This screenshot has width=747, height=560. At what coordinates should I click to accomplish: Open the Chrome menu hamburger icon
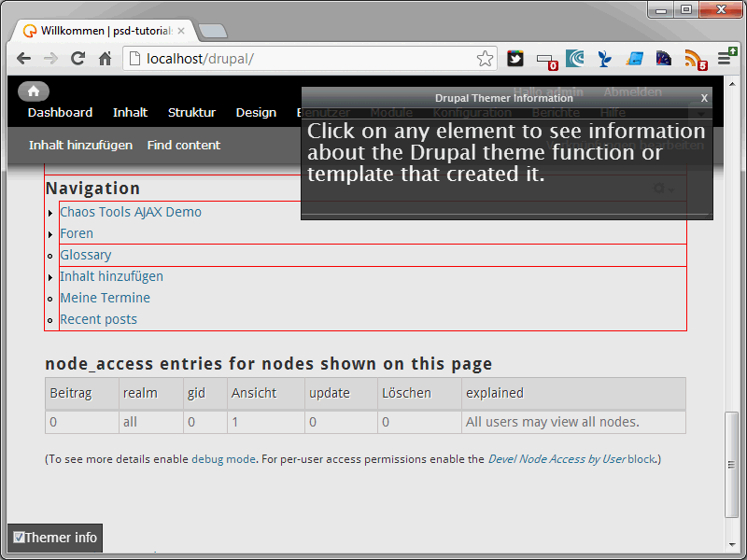tap(726, 57)
